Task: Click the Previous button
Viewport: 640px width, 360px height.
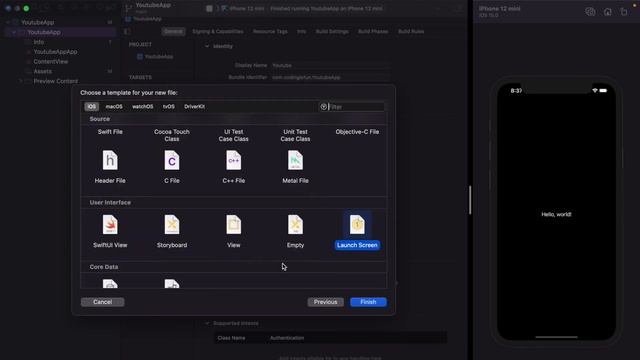Action: [325, 302]
